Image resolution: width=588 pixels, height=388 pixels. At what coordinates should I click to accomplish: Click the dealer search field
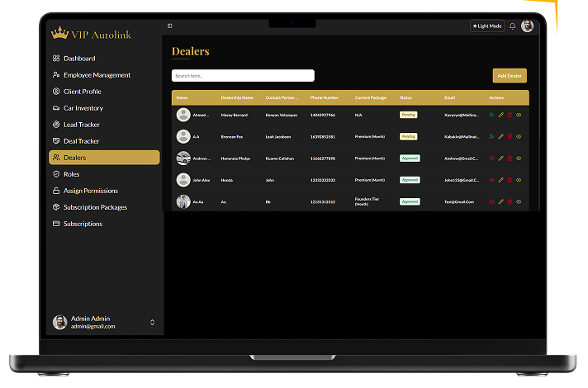pos(243,76)
